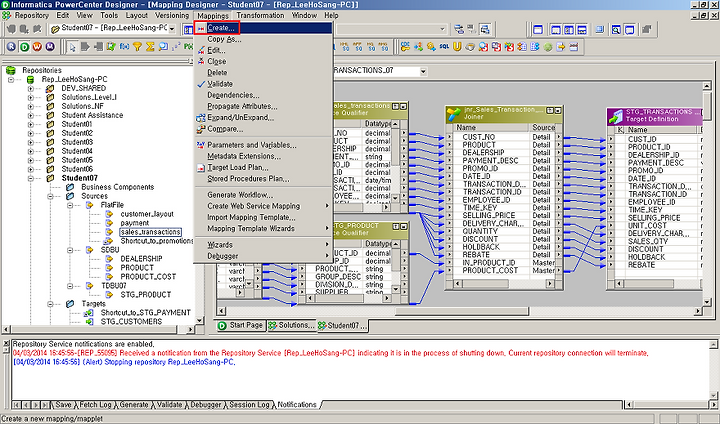Image resolution: width=720 pixels, height=424 pixels.
Task: Click the green D Designer icon
Action: click(x=24, y=47)
